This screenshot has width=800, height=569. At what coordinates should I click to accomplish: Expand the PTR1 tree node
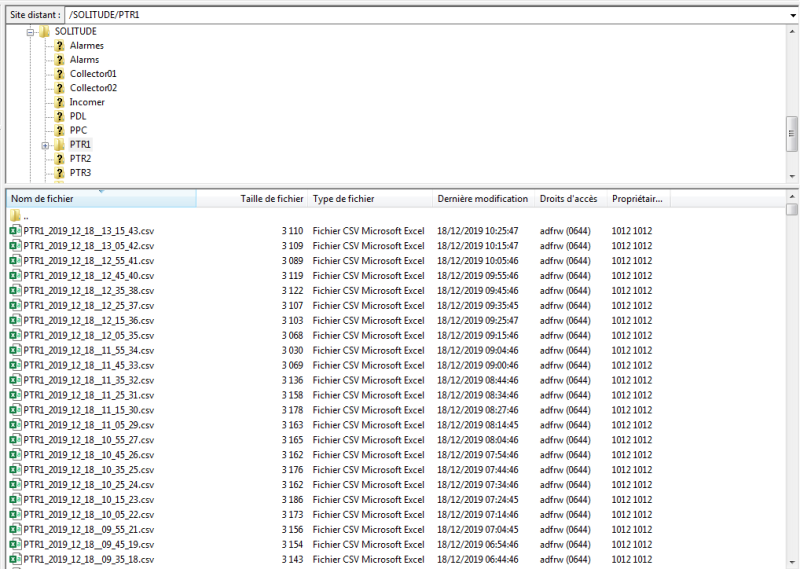(45, 145)
